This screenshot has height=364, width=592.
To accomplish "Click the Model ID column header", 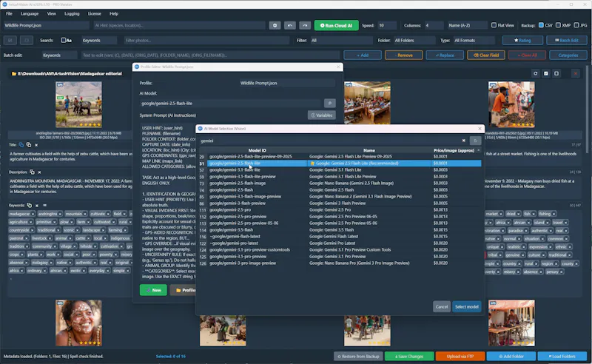I will [x=257, y=150].
